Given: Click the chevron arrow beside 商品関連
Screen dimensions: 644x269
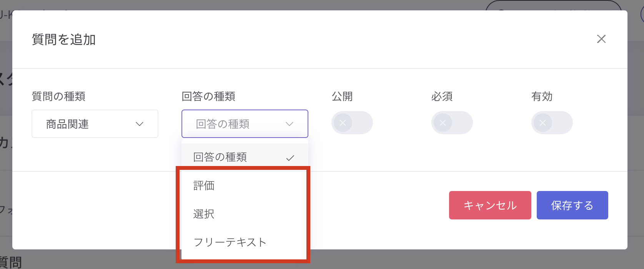Looking at the screenshot, I should point(140,124).
